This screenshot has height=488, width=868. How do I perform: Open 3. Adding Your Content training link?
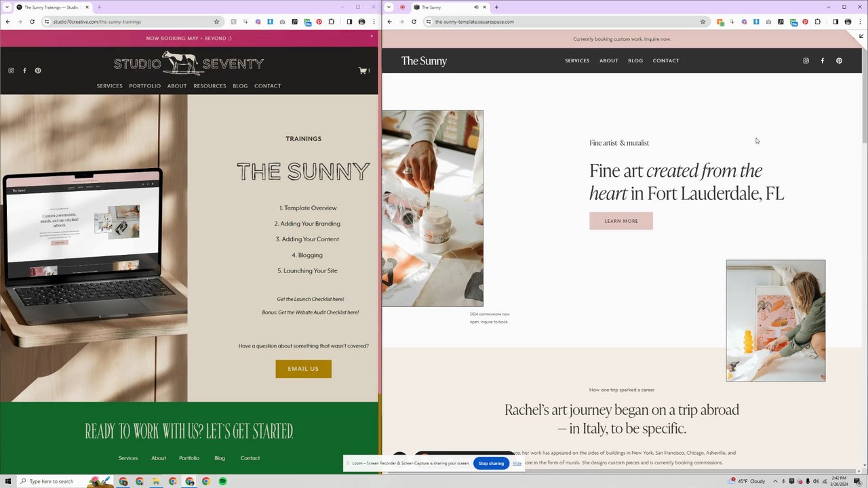(307, 239)
